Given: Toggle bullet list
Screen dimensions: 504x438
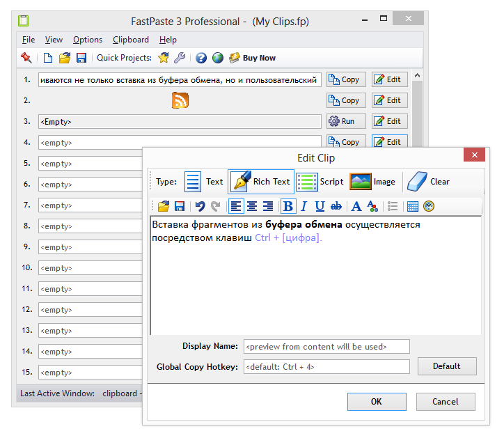Looking at the screenshot, I should (x=393, y=206).
